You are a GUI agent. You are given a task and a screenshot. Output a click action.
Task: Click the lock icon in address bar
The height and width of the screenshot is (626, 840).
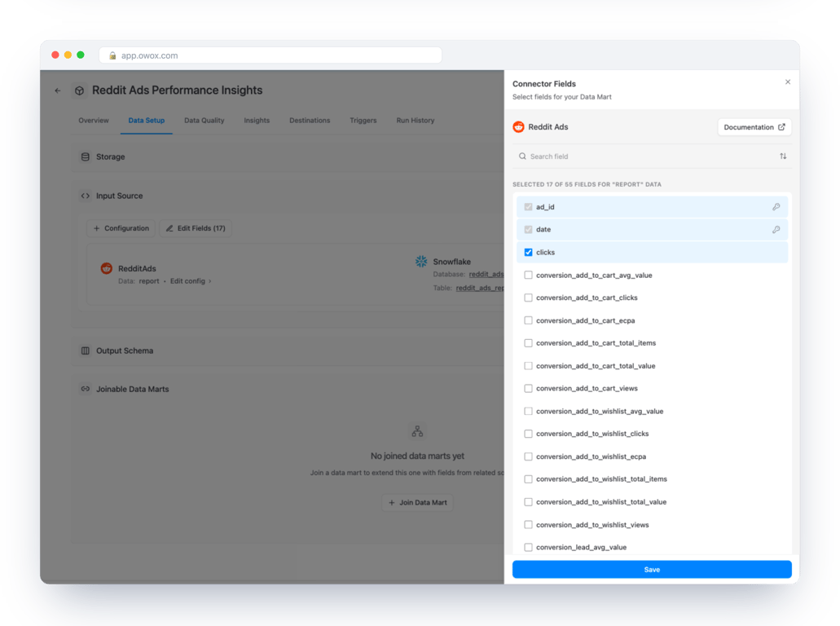[112, 55]
